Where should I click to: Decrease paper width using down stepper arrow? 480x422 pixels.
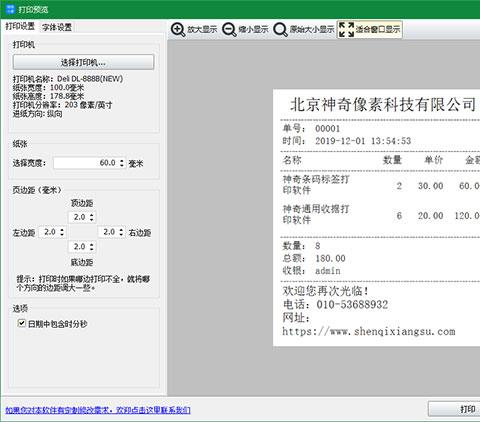click(122, 166)
